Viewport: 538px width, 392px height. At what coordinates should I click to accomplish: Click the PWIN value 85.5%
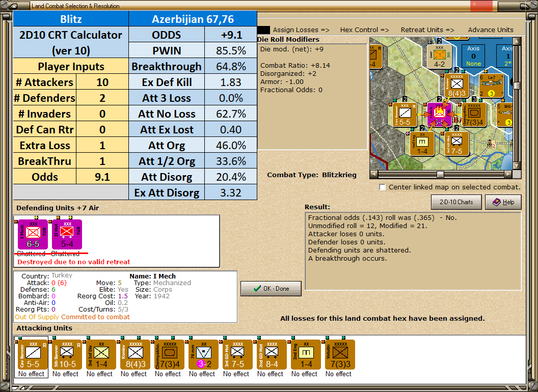click(231, 51)
